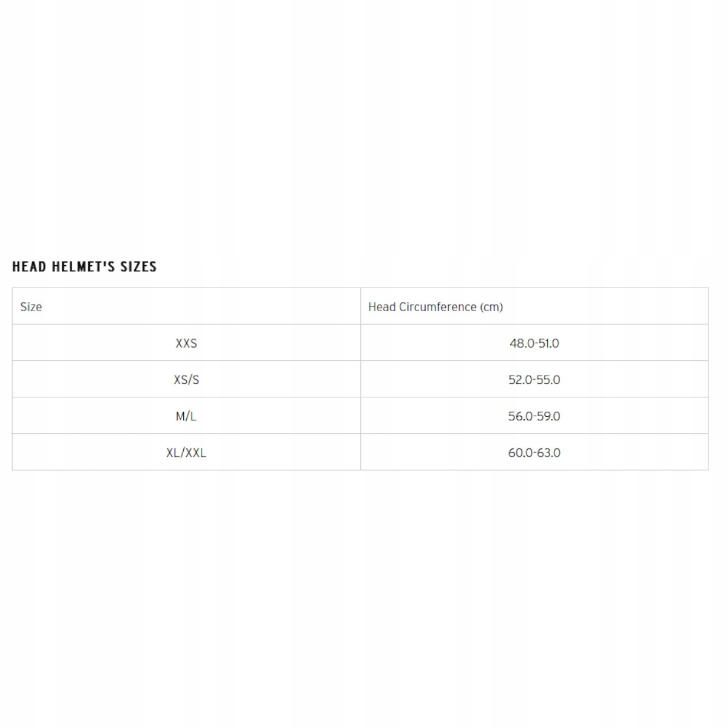
Task: Click HELMET'S in the bold heading
Action: point(84,267)
